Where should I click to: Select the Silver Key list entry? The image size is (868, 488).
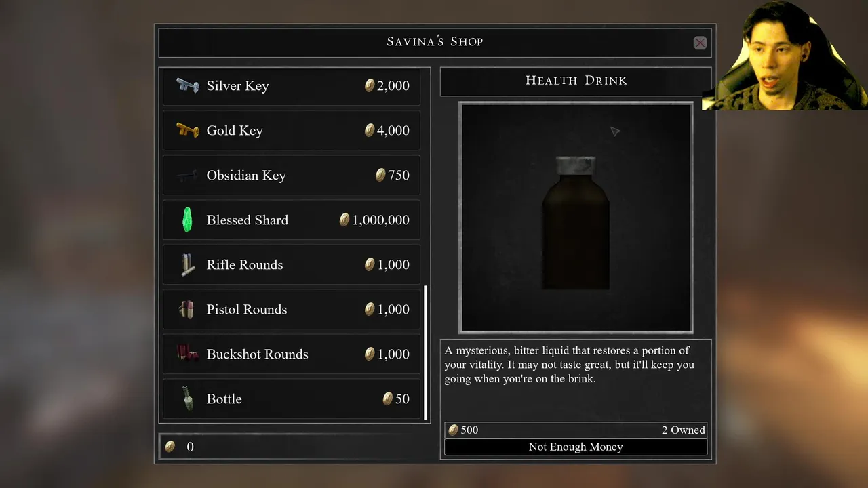point(292,85)
